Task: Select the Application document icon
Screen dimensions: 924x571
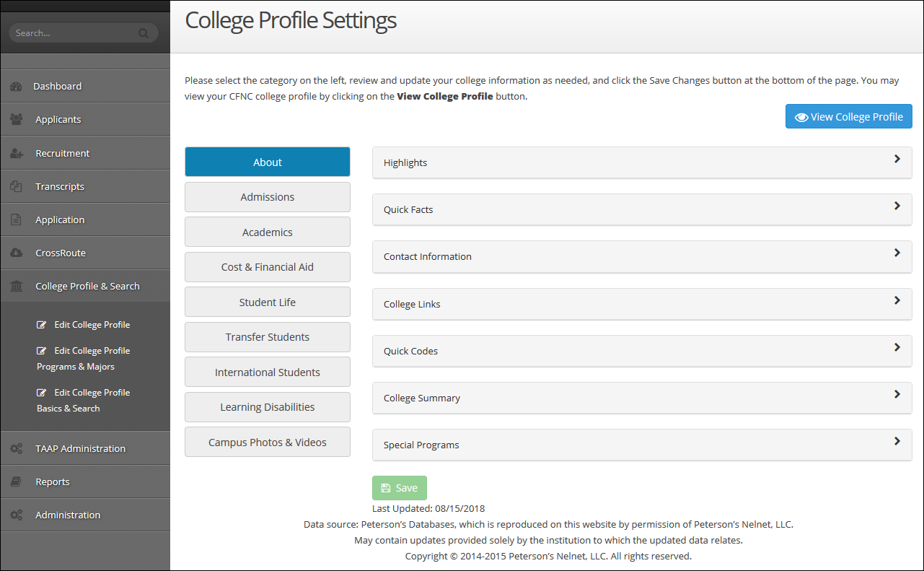Action: [x=16, y=219]
